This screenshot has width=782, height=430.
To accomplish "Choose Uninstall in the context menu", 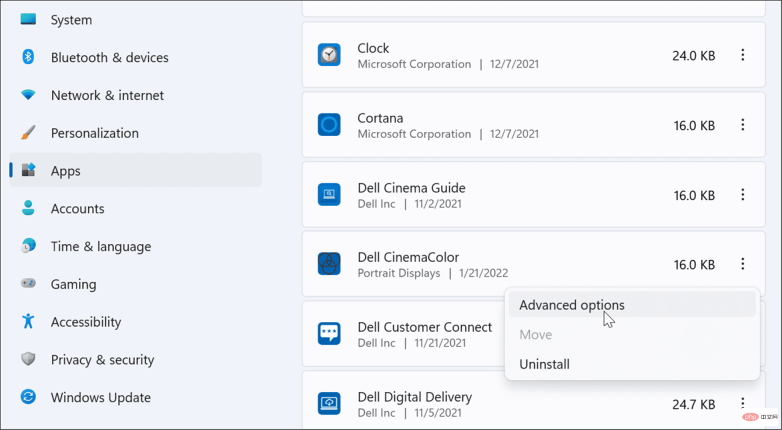I will pyautogui.click(x=632, y=364).
